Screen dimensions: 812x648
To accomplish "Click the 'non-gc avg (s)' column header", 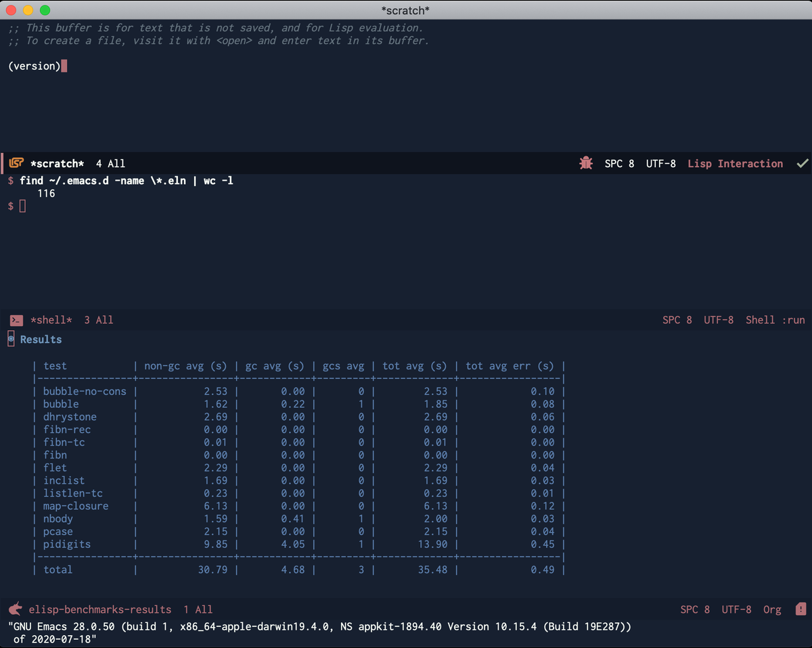I will [186, 366].
